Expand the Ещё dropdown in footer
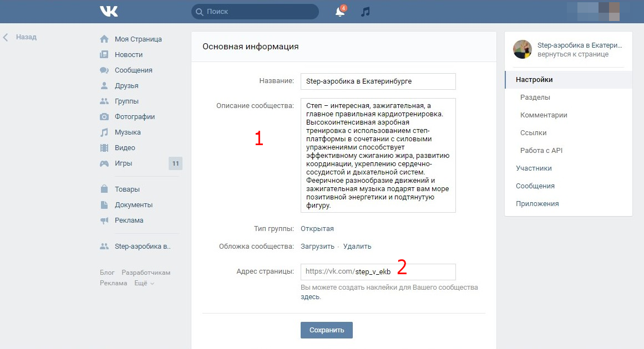 coord(144,283)
